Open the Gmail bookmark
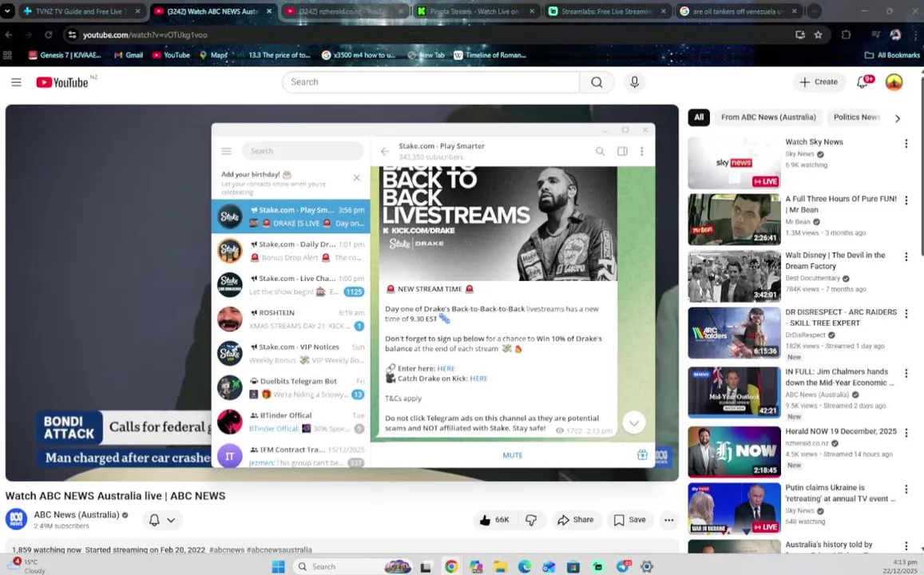 point(129,55)
